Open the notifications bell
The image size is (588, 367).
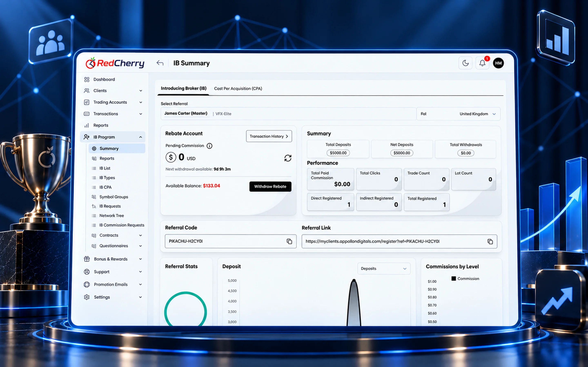click(x=482, y=63)
